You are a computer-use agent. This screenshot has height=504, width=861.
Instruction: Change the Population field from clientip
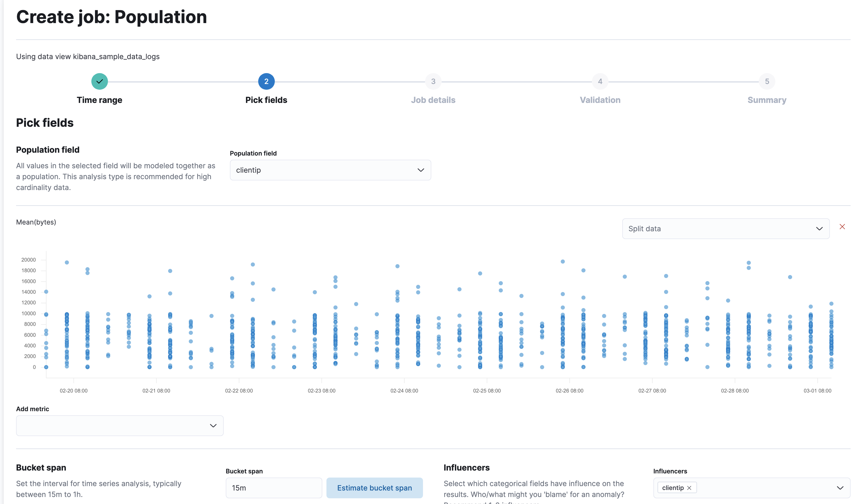pyautogui.click(x=330, y=170)
